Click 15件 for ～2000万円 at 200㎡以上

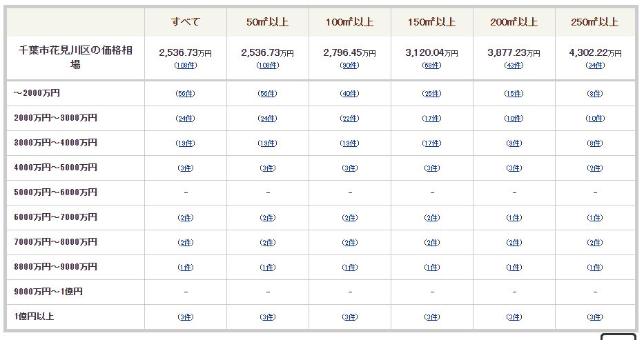pyautogui.click(x=514, y=94)
